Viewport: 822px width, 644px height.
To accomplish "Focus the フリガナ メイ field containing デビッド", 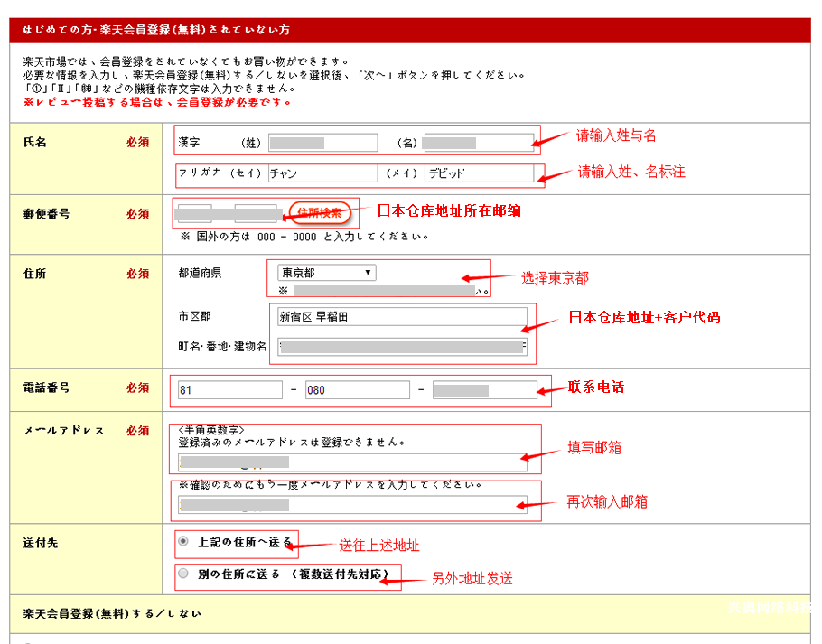I will click(478, 173).
